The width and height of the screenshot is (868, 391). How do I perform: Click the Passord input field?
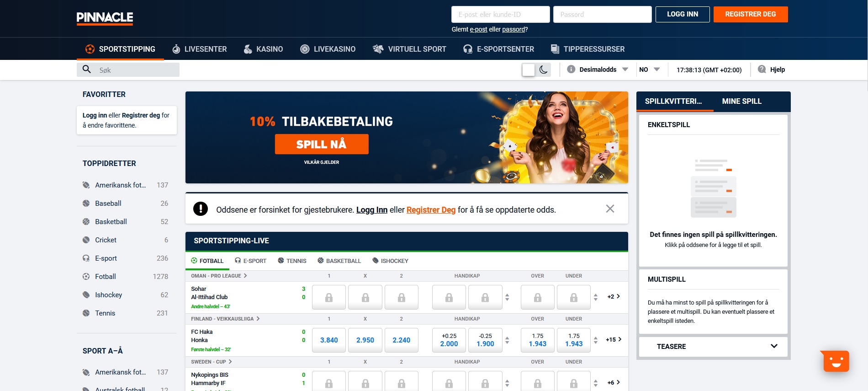603,14
